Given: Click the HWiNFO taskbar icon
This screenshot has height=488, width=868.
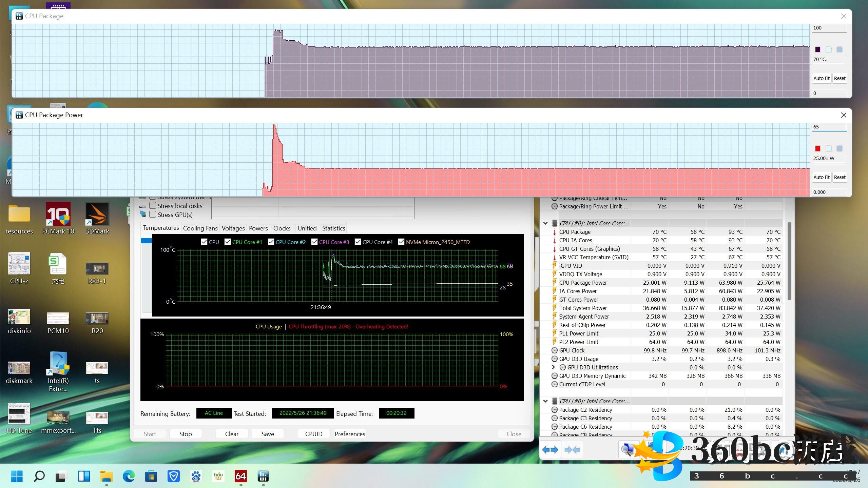Looking at the screenshot, I should [263, 476].
